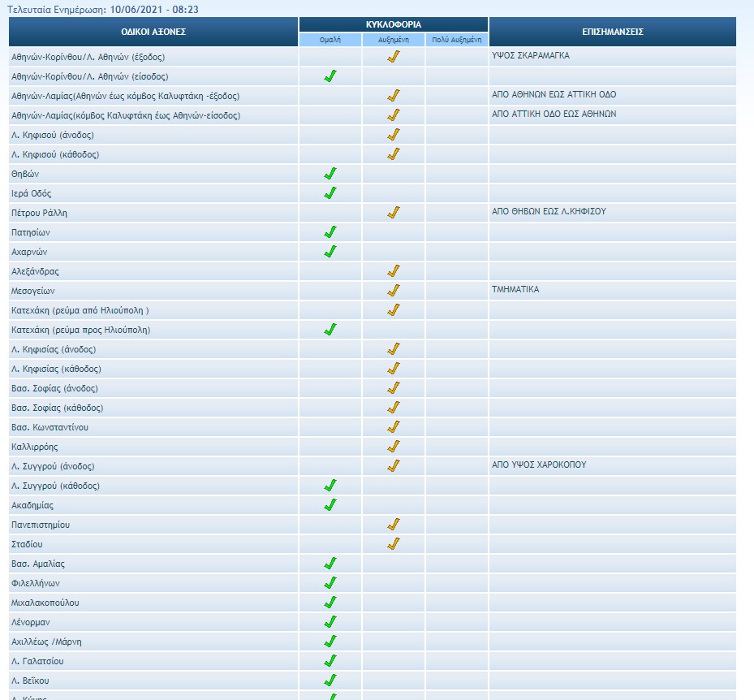Click the ΟΔΙΚΟΙ ΑΞΟΝΕΣ column header
The width and height of the screenshot is (754, 700).
(153, 32)
